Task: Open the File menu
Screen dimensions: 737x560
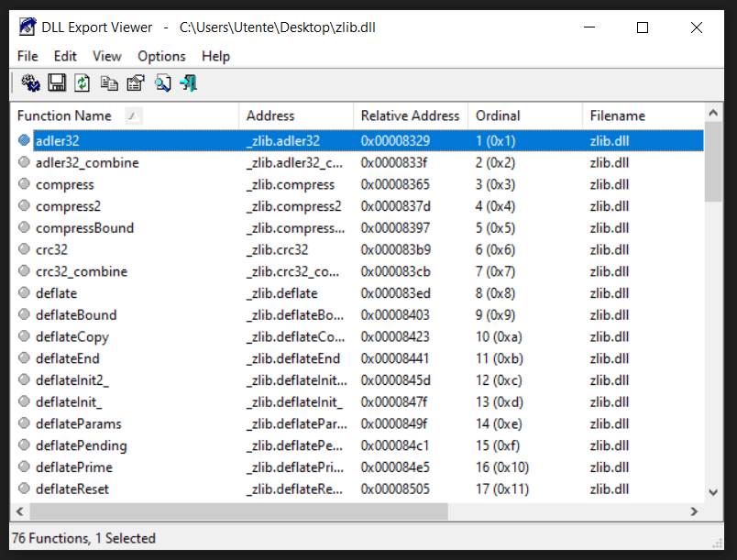Action: [x=27, y=56]
